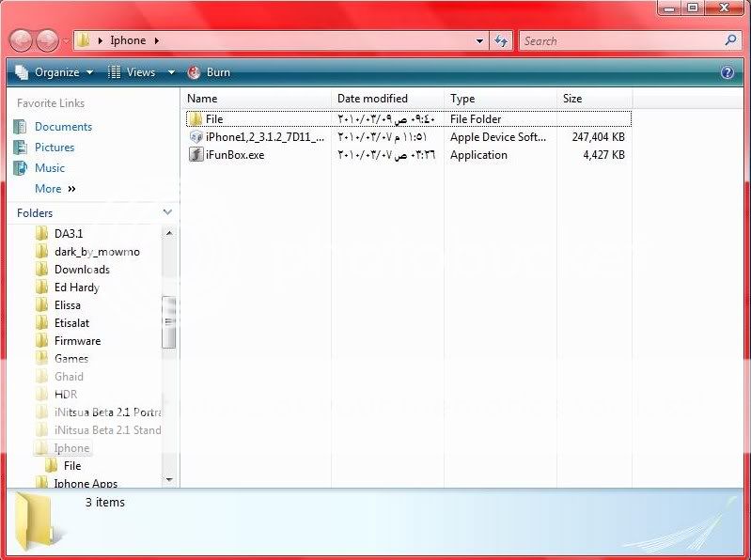Select Iphone Apps folder in tree
The image size is (751, 560).
tap(86, 482)
